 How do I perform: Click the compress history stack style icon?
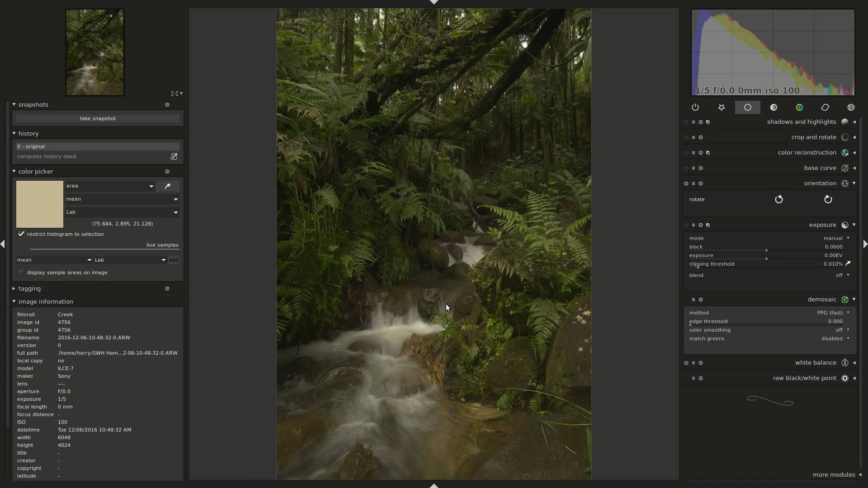[174, 157]
